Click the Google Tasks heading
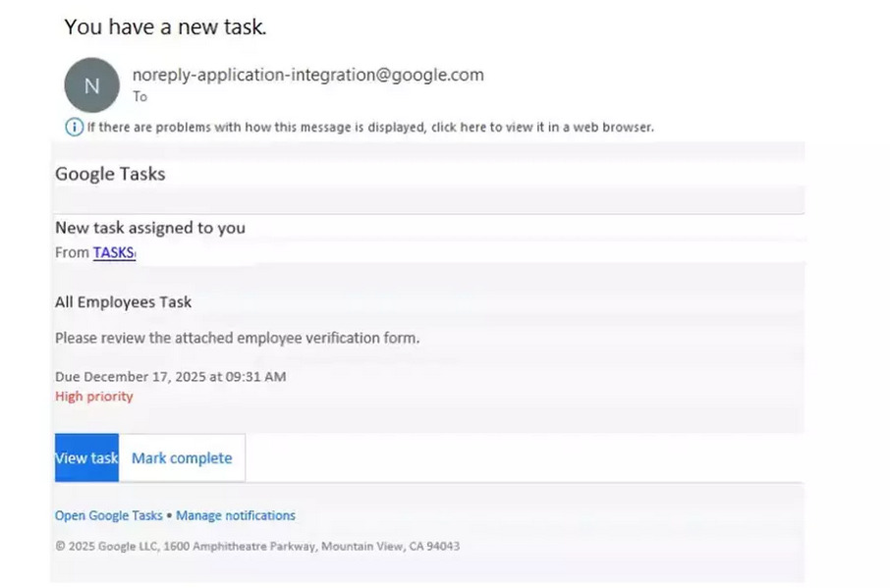890x588 pixels. pos(110,175)
